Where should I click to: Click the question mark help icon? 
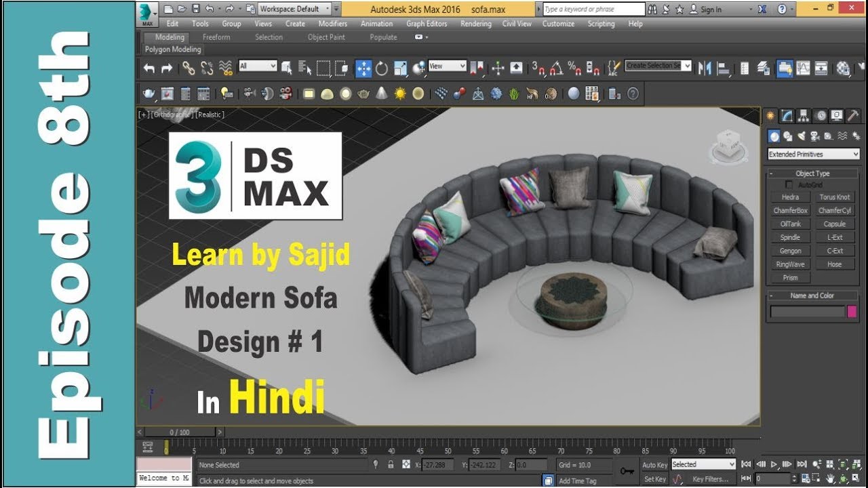point(633,94)
